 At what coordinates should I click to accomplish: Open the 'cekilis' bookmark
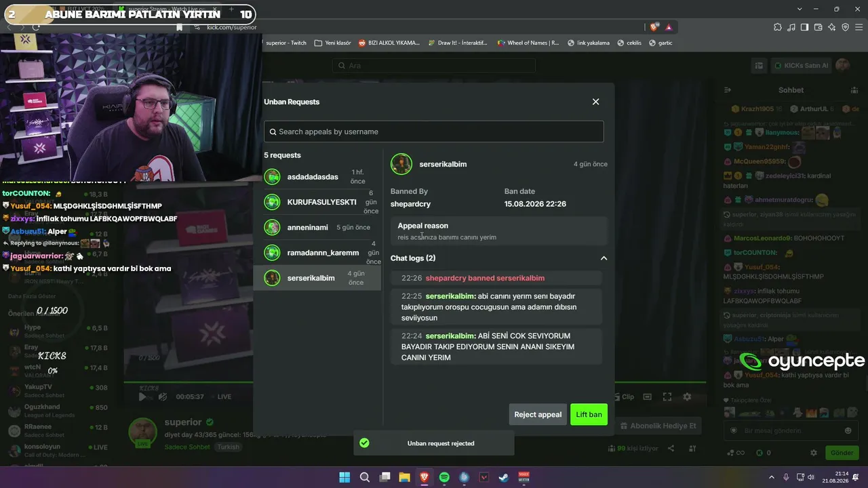pos(629,43)
